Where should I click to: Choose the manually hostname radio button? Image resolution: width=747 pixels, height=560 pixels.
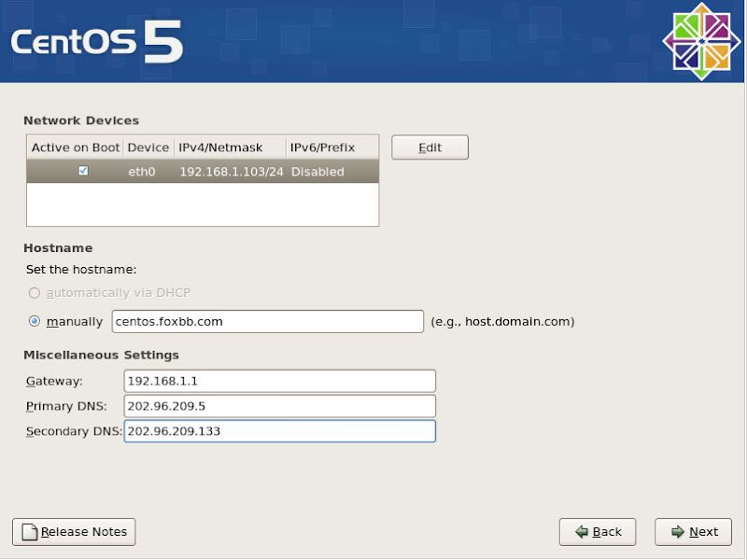(35, 321)
